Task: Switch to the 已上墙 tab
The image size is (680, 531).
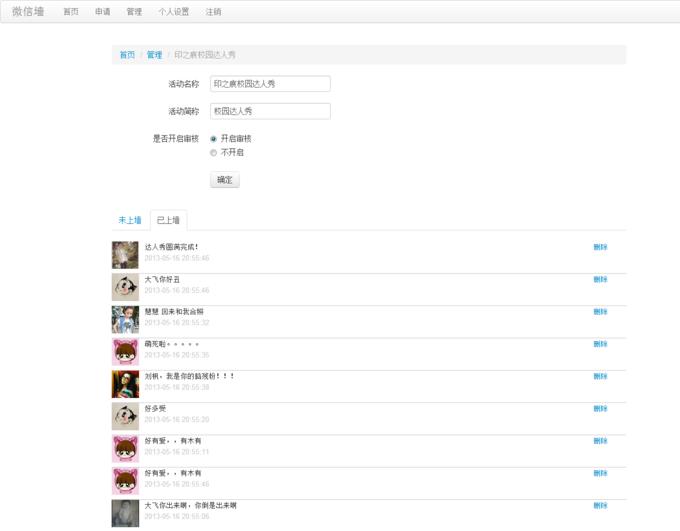Action: pyautogui.click(x=168, y=220)
